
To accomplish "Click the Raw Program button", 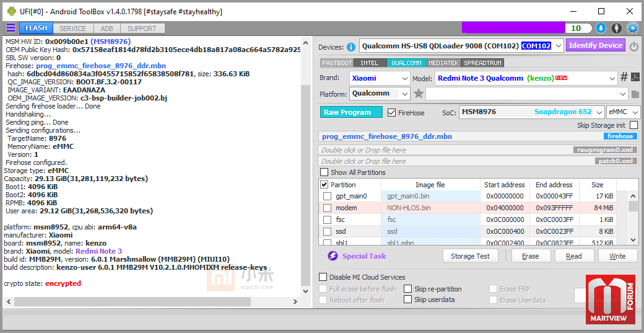I will coord(351,112).
